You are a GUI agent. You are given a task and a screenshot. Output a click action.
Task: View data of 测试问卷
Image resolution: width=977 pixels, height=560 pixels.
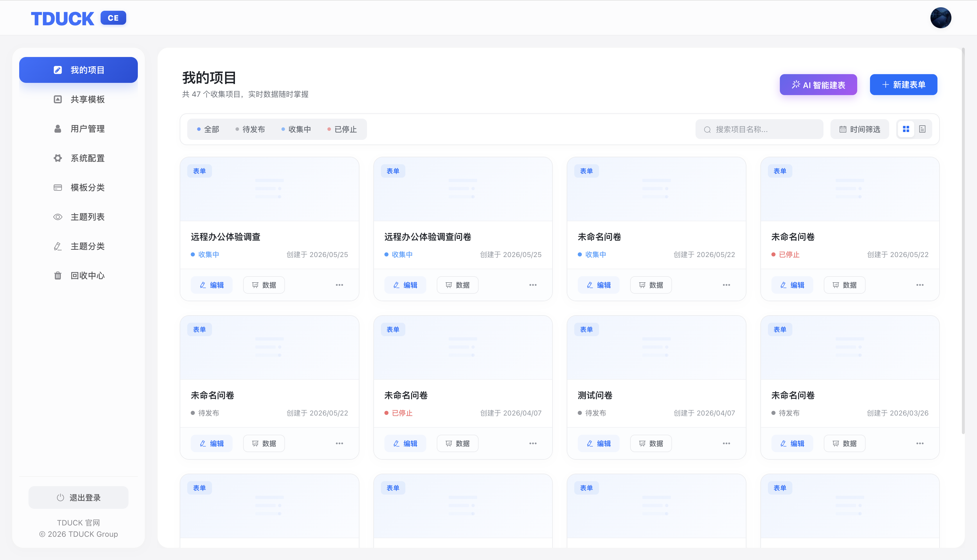coord(651,443)
